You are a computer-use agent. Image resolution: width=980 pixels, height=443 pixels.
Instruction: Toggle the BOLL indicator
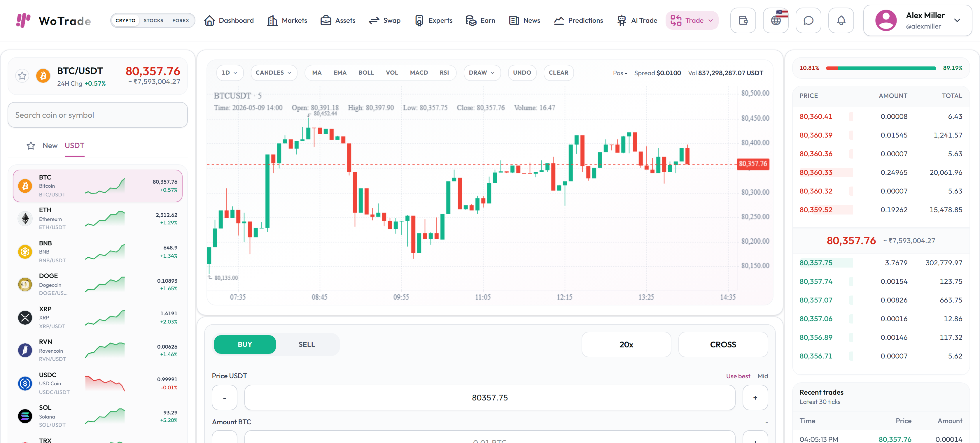[x=366, y=73]
